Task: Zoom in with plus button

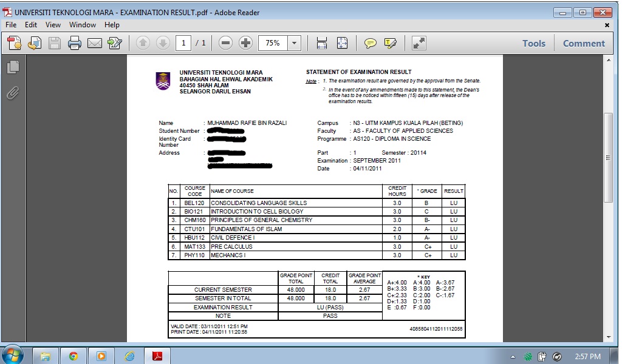Action: [x=245, y=43]
